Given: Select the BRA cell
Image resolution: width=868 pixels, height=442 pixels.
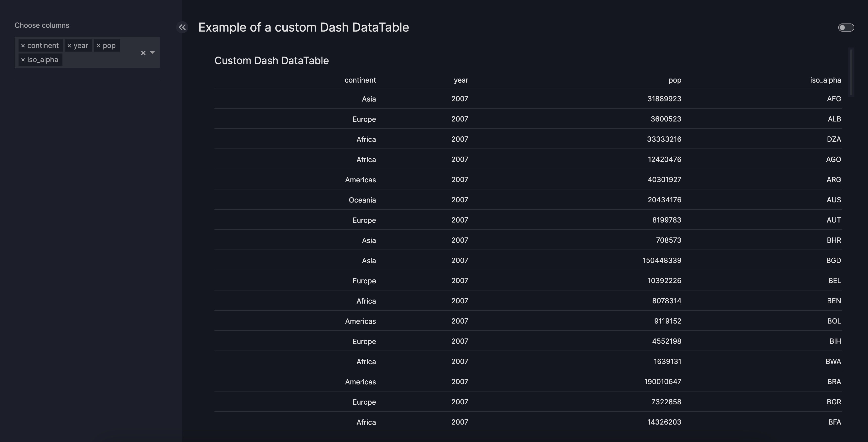Looking at the screenshot, I should 834,382.
